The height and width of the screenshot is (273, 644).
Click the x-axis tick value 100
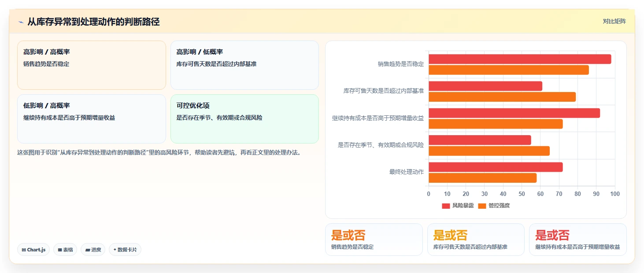coord(615,194)
